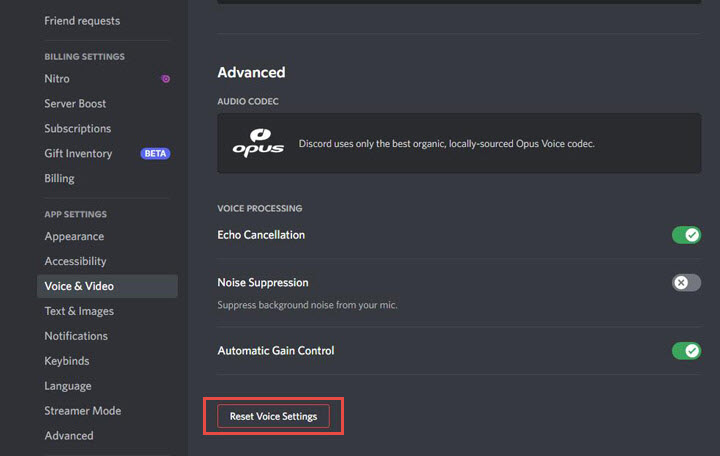Click the Opus Voice codec description text
This screenshot has width=720, height=456.
446,144
